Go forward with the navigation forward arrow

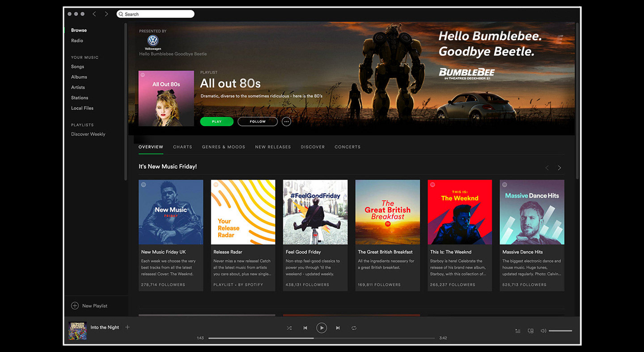(x=106, y=14)
